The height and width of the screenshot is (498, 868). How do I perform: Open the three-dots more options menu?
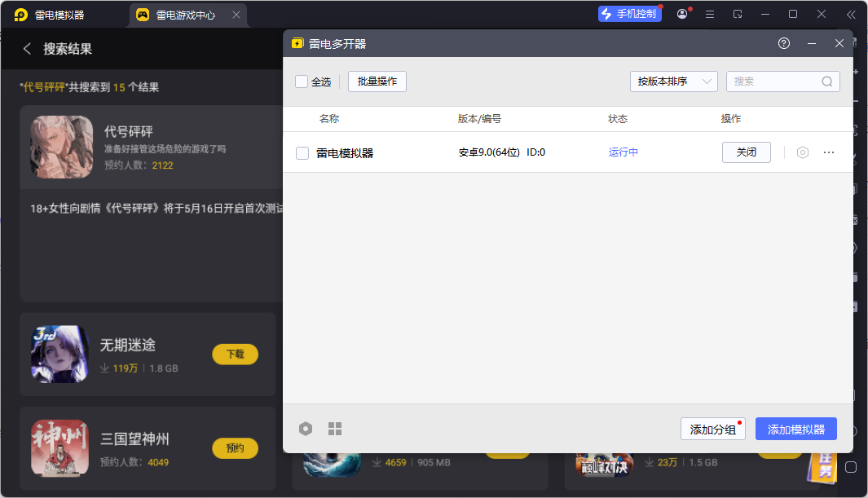[829, 152]
